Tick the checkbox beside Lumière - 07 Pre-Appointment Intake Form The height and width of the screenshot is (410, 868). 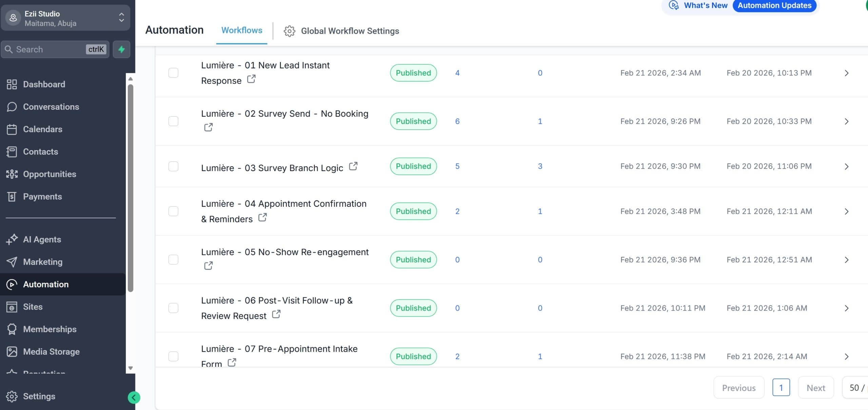(x=173, y=356)
